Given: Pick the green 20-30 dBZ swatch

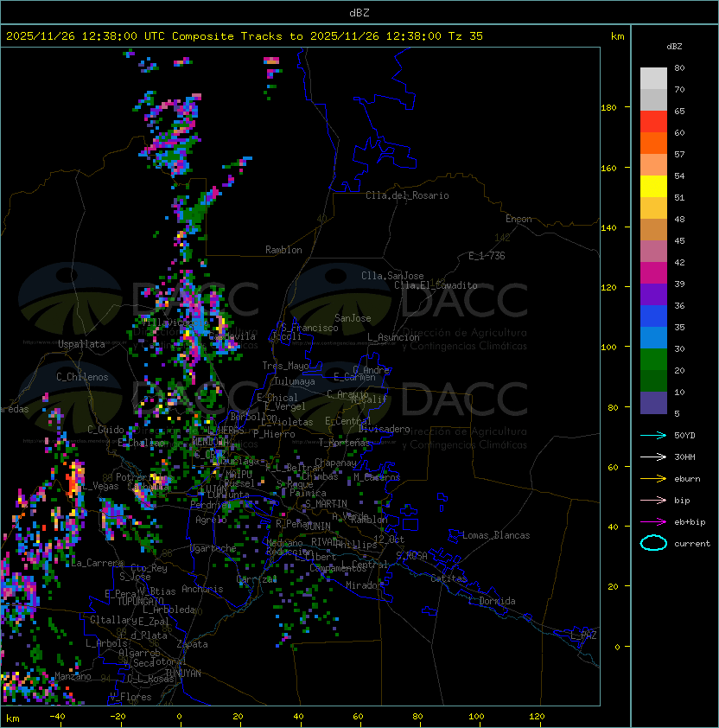Looking at the screenshot, I should pos(653,360).
